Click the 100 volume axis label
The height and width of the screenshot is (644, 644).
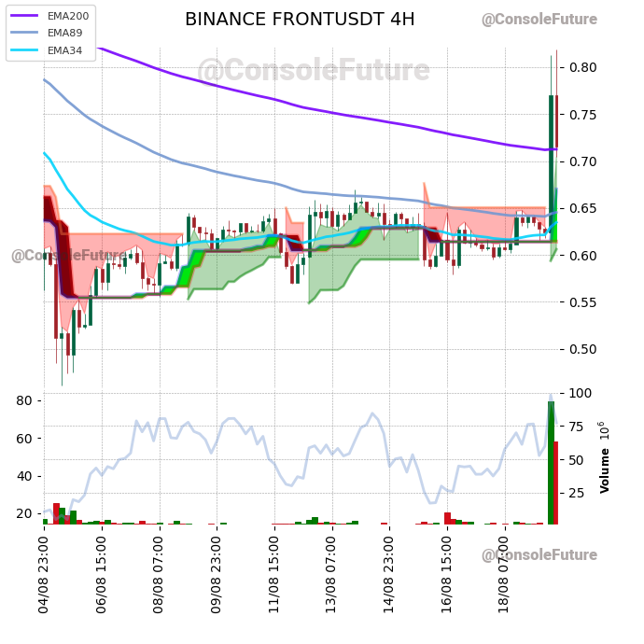pos(581,393)
